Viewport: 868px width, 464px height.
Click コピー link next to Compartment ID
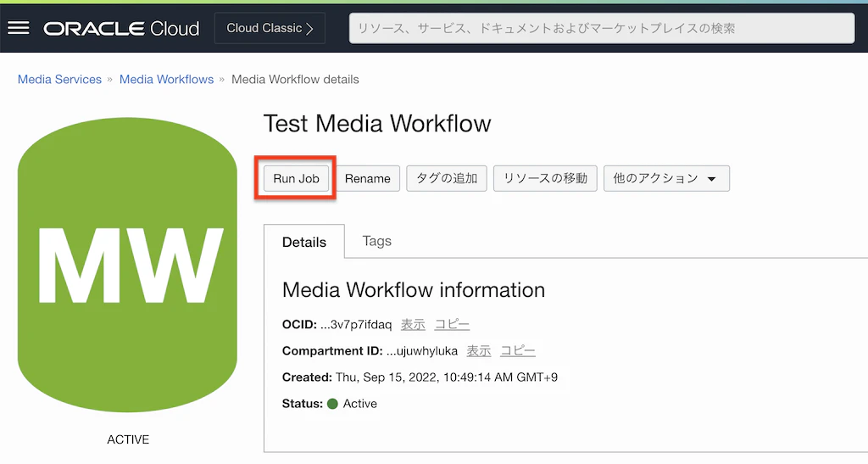(x=518, y=351)
